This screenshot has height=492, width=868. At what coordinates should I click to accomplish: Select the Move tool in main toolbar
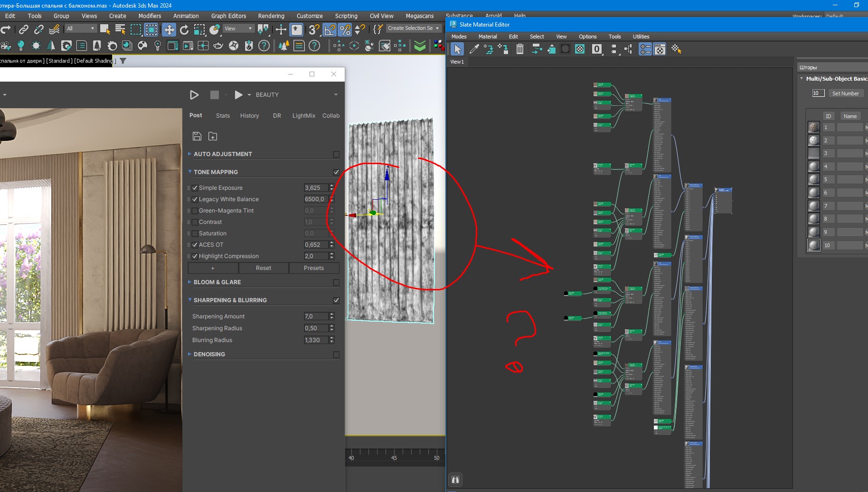pos(169,30)
